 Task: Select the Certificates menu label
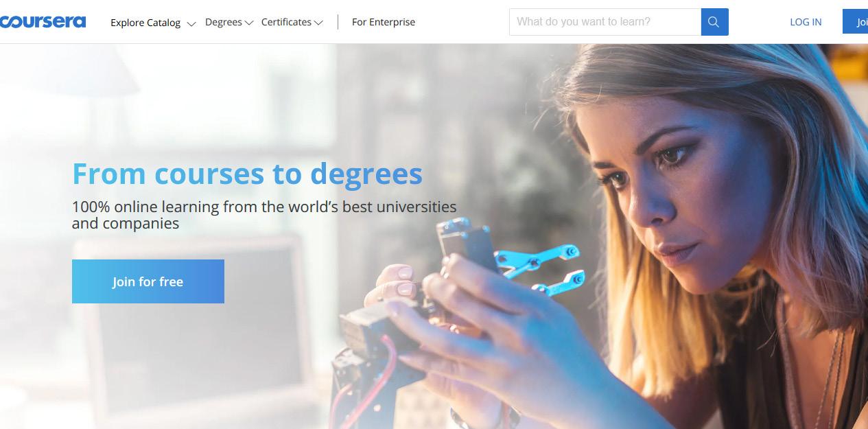click(286, 22)
